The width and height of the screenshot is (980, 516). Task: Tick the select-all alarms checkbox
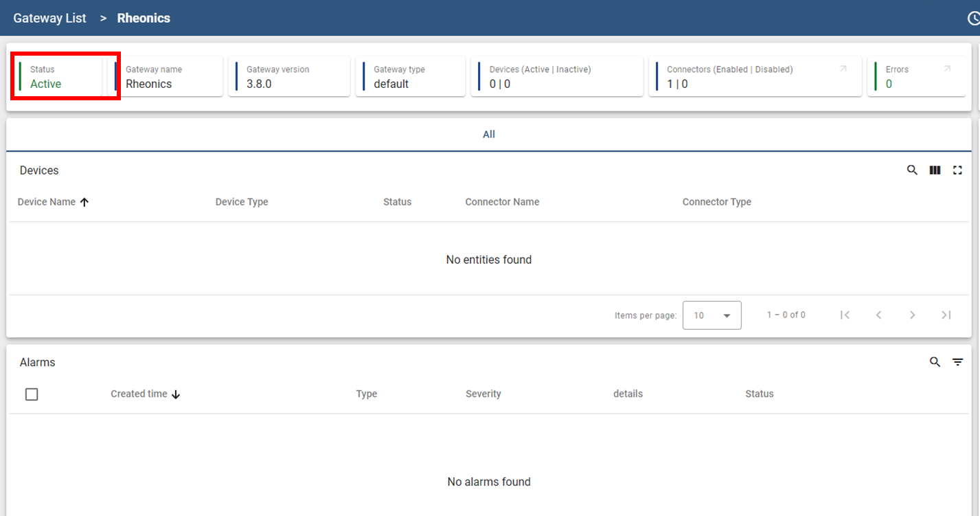pos(32,394)
